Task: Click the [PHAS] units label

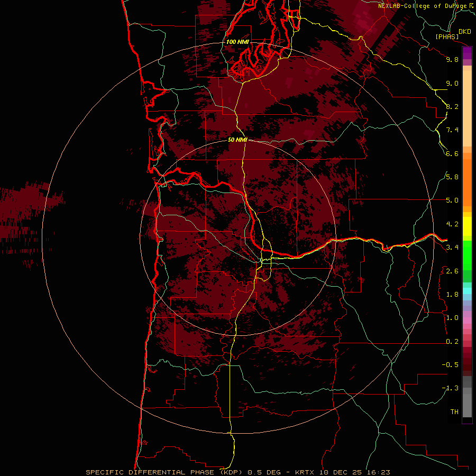Action: [x=447, y=37]
